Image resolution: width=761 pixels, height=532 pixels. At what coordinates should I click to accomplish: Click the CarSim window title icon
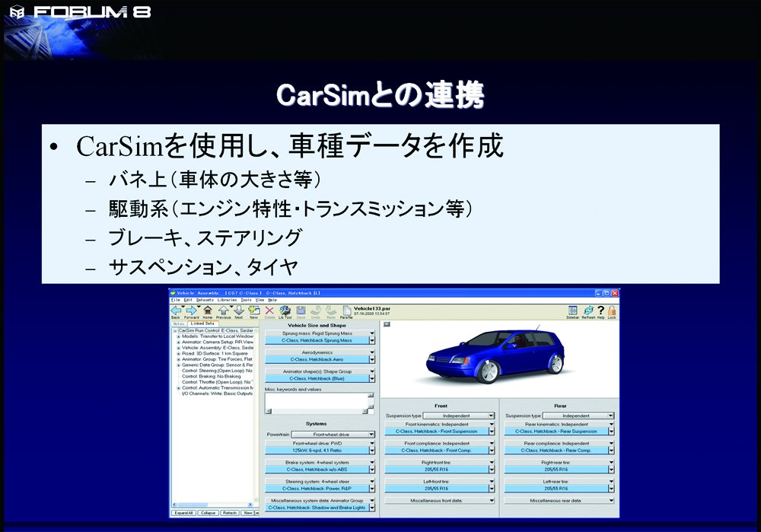pos(174,293)
